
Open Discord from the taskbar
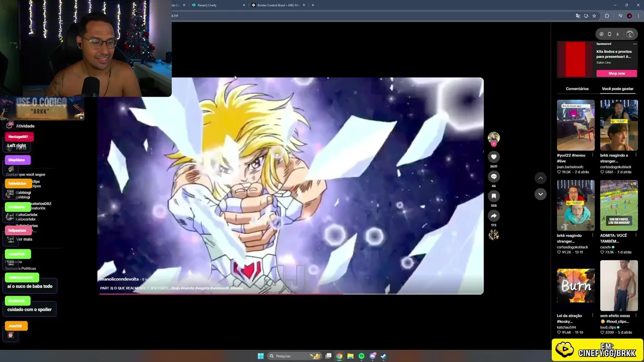(372, 356)
